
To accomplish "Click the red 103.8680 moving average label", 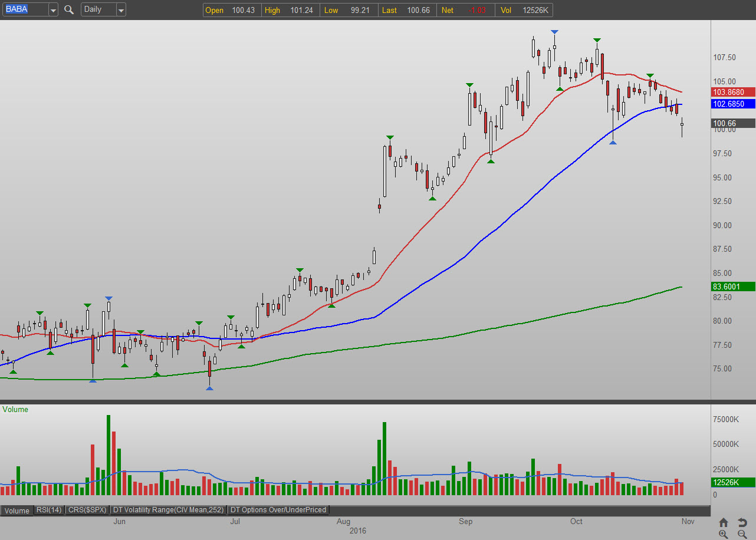I will tap(733, 92).
